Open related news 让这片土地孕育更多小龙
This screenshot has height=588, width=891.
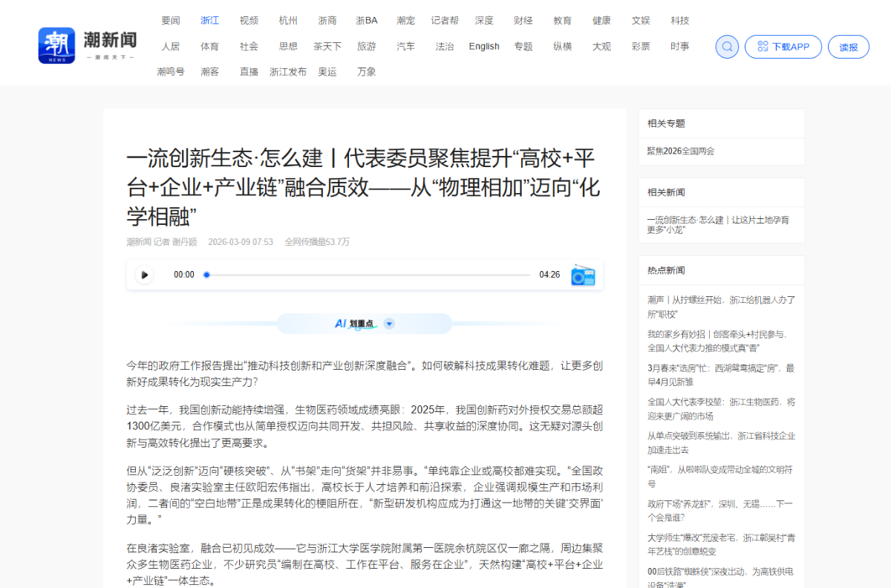click(717, 225)
